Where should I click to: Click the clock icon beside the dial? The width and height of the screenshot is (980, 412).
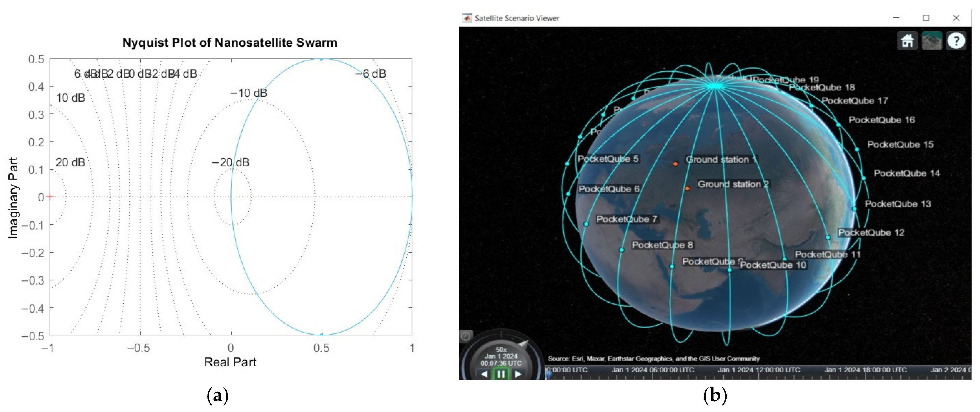(466, 336)
